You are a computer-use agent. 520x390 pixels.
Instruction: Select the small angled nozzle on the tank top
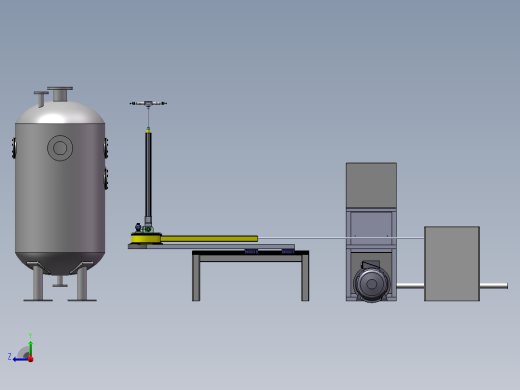click(x=41, y=99)
